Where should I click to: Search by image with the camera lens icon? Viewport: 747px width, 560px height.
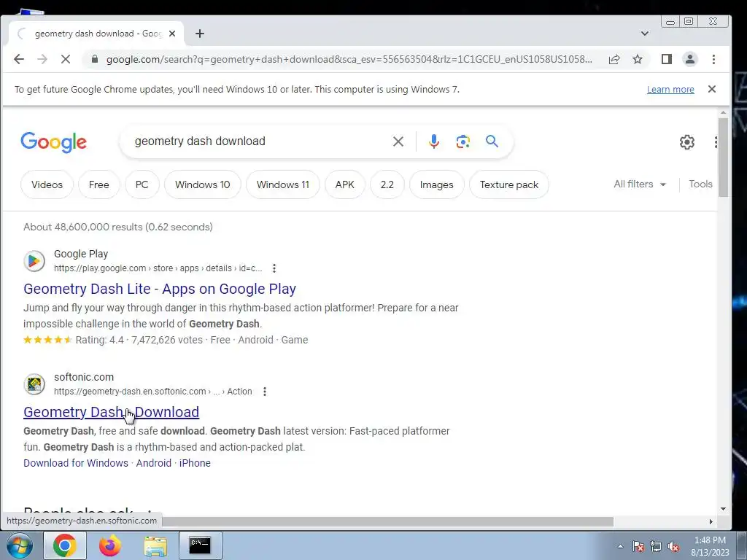462,141
